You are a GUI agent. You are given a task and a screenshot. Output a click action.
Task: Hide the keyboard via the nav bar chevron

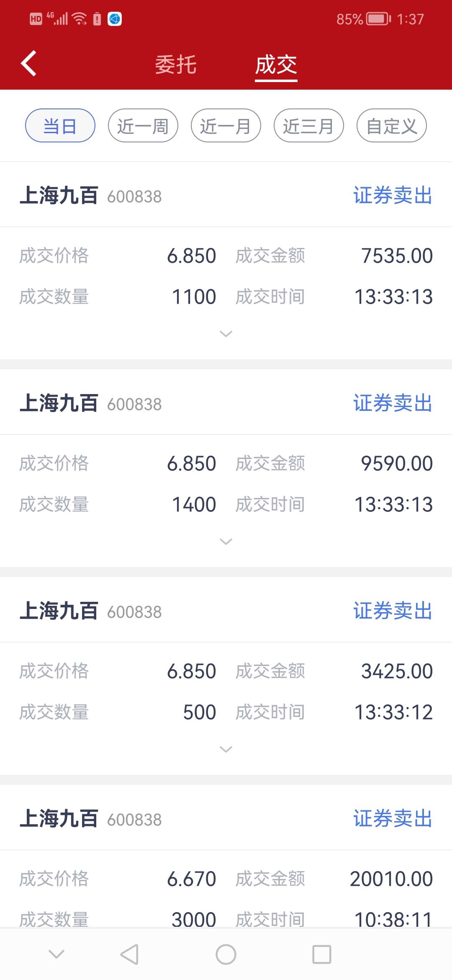point(56,954)
